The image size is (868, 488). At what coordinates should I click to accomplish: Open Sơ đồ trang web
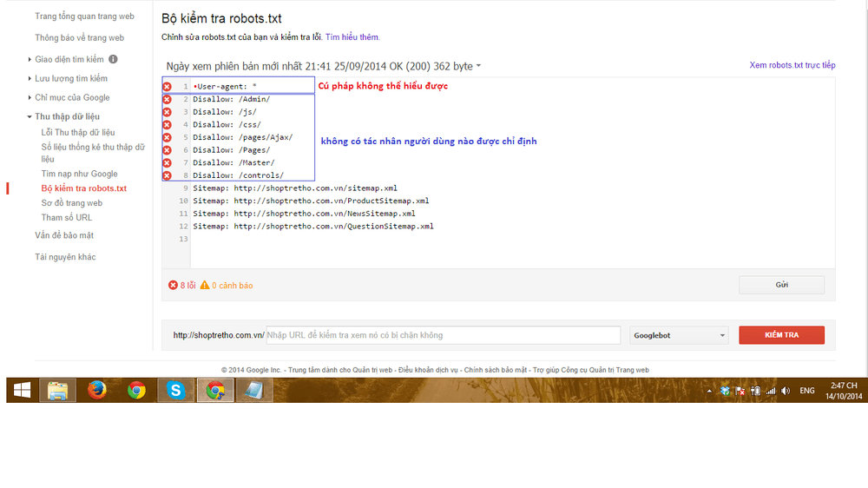point(71,203)
